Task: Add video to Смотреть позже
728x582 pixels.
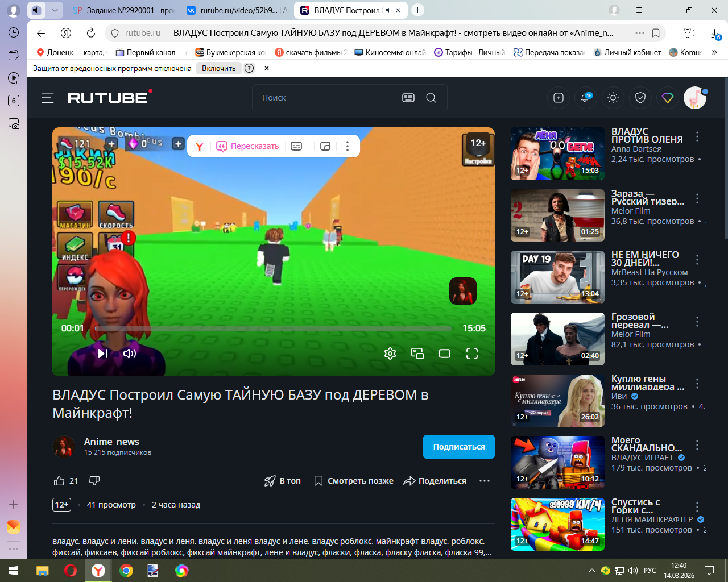Action: click(x=353, y=481)
